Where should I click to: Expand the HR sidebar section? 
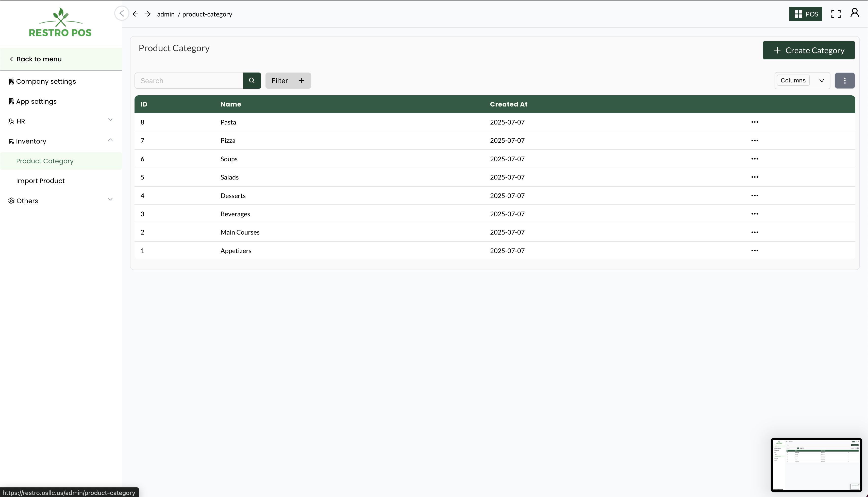click(x=110, y=120)
